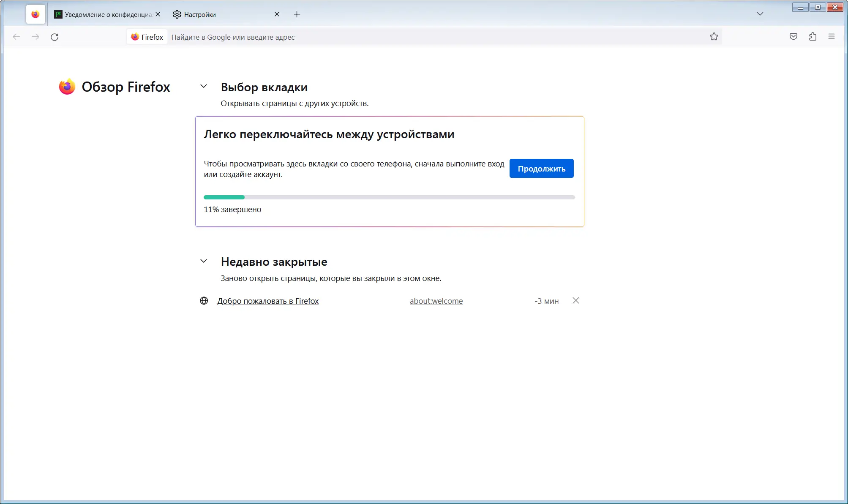Collapse the Выбор вкладки section
The width and height of the screenshot is (848, 504).
pyautogui.click(x=204, y=87)
